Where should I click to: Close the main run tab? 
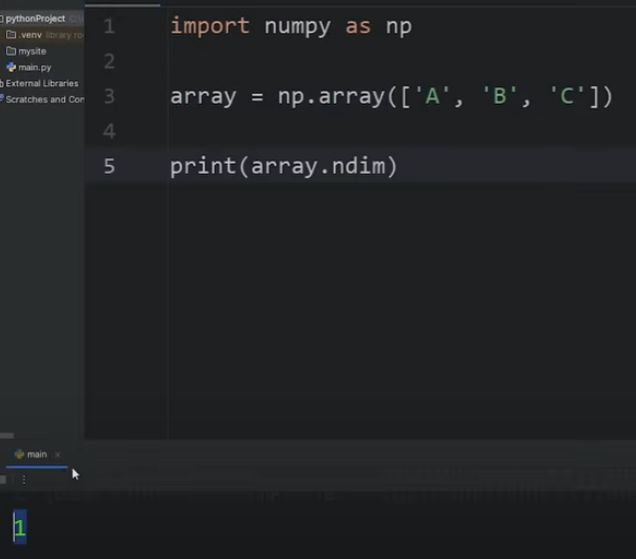57,455
